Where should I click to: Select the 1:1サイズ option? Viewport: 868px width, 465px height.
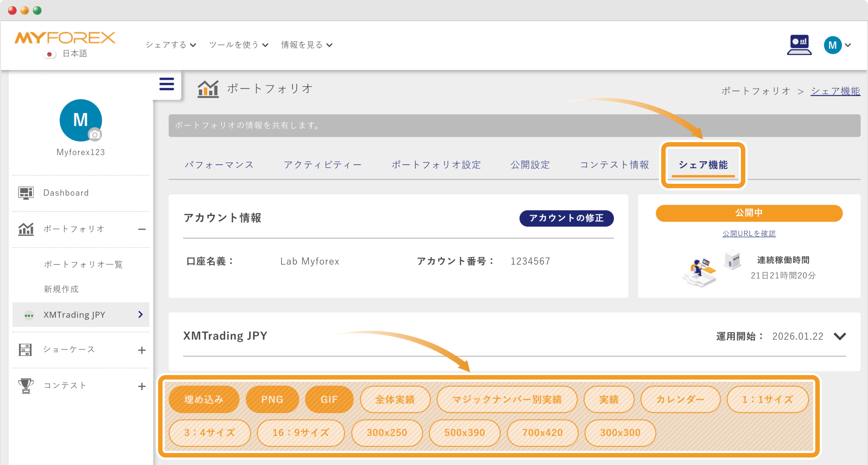pyautogui.click(x=767, y=399)
